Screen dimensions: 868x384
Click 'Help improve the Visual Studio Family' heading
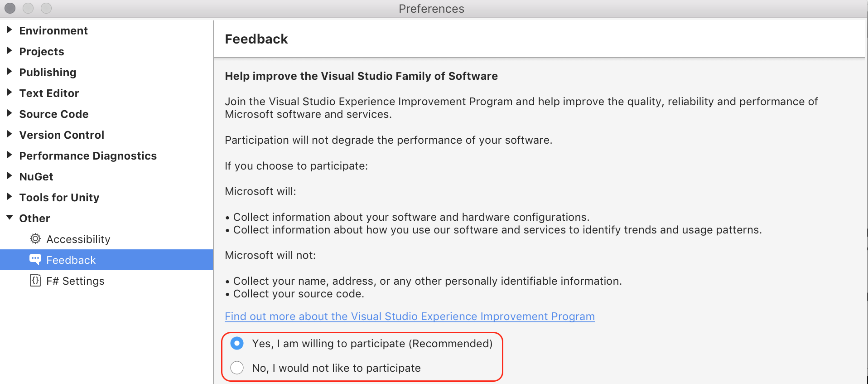click(x=361, y=76)
